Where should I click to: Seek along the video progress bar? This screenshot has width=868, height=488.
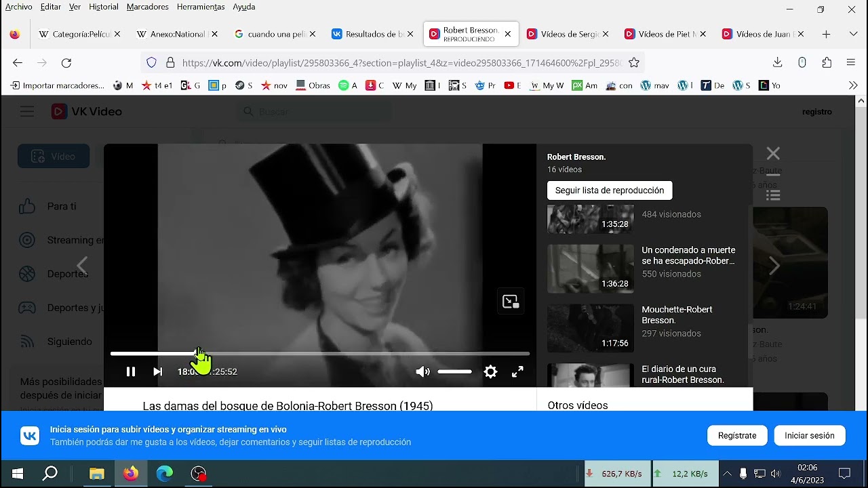pos(319,354)
